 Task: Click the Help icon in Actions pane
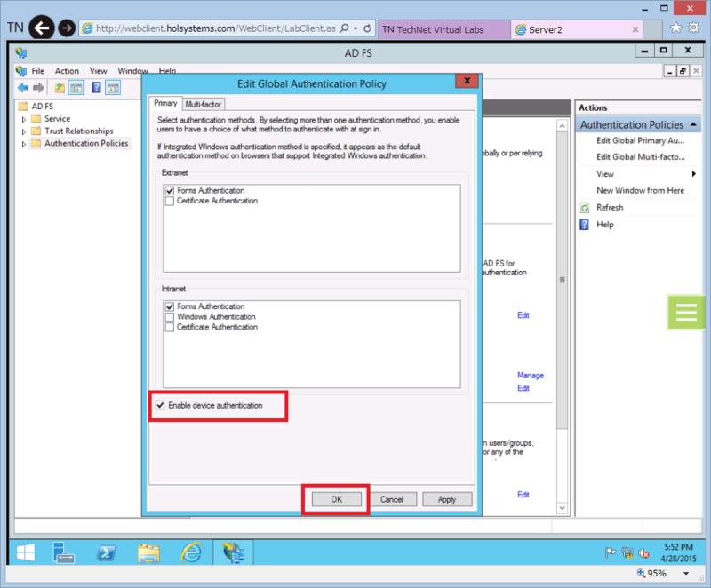(585, 224)
